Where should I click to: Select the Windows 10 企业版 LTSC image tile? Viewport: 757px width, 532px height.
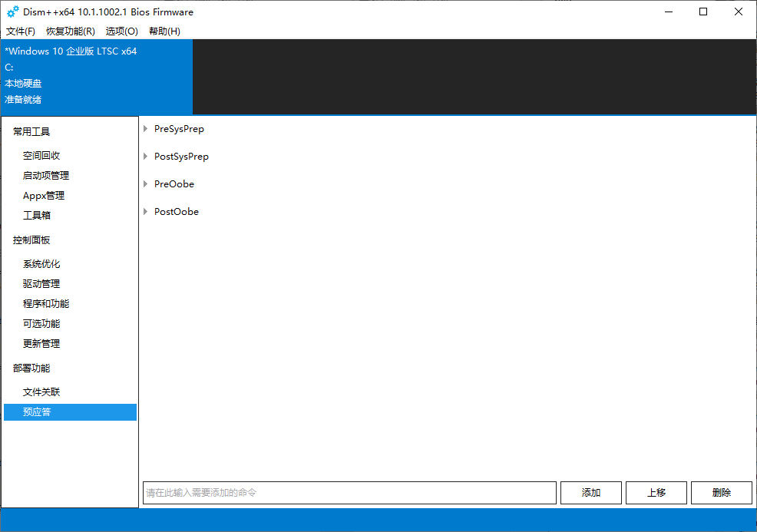tap(96, 75)
